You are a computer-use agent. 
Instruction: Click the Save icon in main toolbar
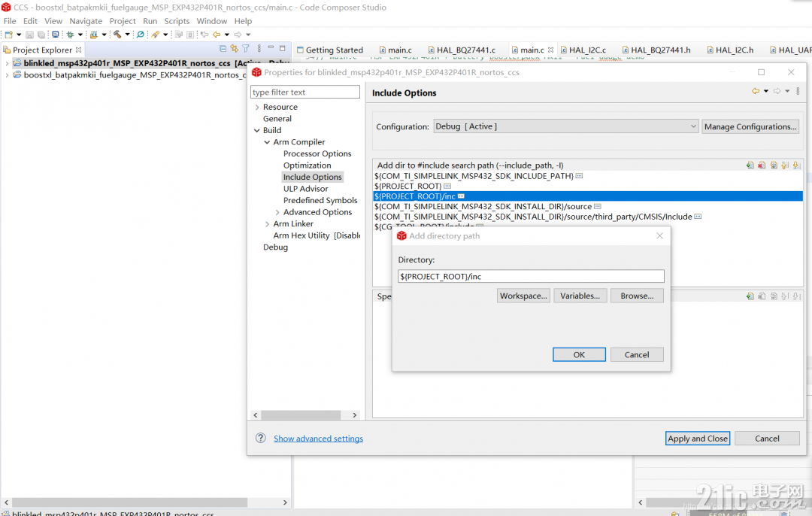[30, 35]
